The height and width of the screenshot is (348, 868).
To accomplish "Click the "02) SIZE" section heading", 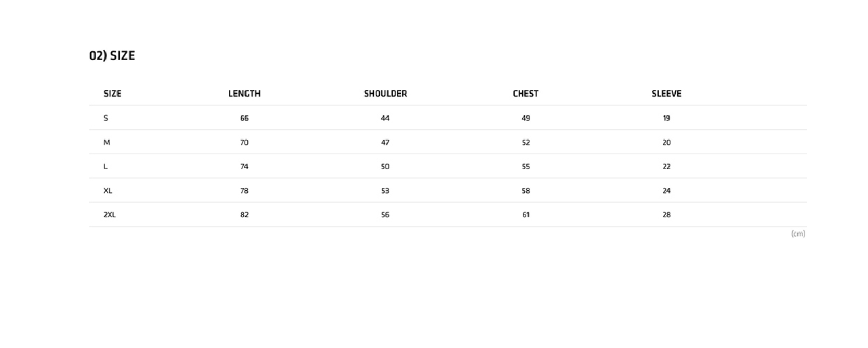I will point(112,55).
